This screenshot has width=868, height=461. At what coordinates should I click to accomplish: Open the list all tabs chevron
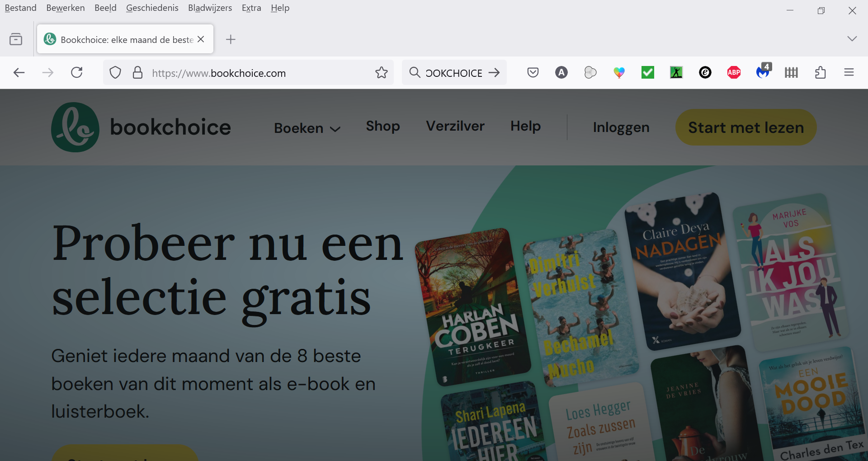coord(853,39)
